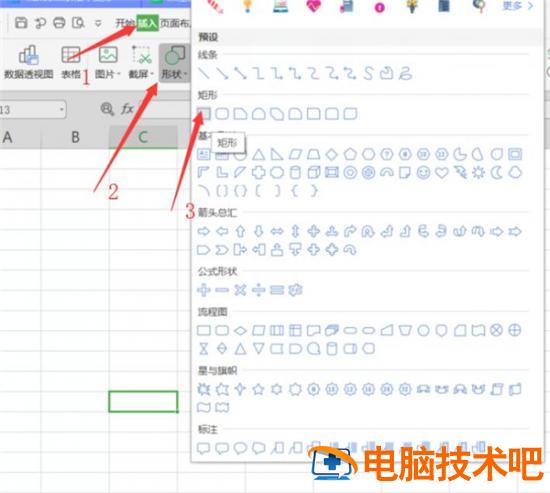Choose the straight line shape under 线条
The width and height of the screenshot is (550, 493).
204,73
